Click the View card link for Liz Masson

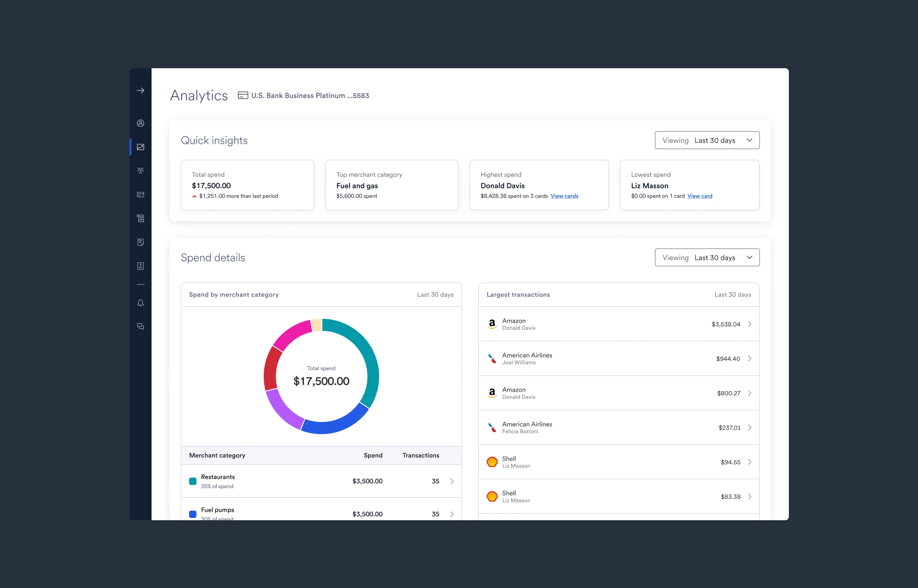[700, 196]
